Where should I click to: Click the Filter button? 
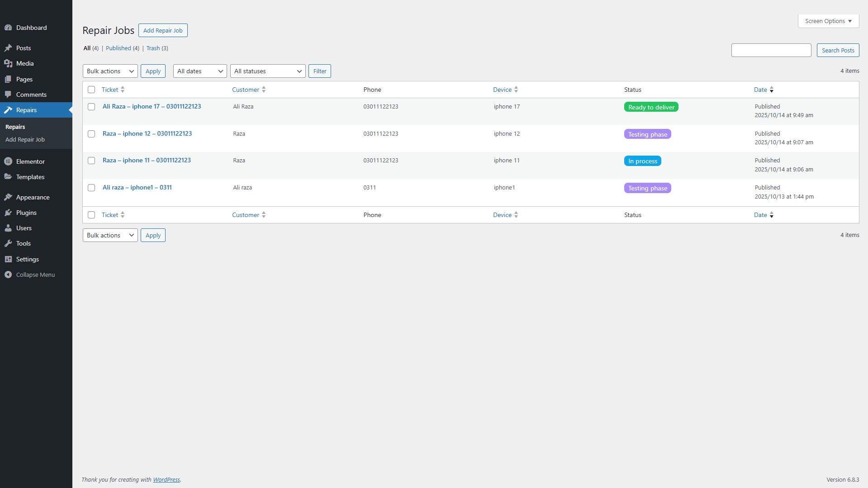pyautogui.click(x=320, y=71)
